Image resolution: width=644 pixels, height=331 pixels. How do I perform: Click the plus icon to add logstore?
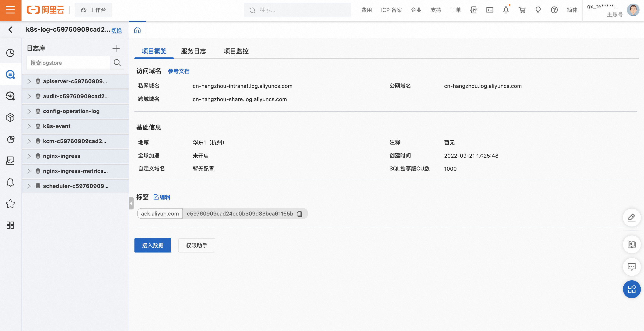tap(116, 48)
